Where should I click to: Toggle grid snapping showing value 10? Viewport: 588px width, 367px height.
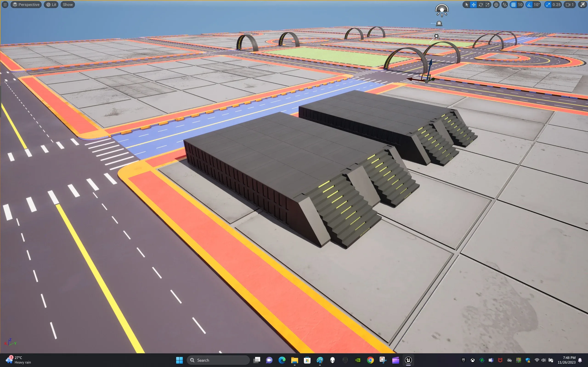513,5
